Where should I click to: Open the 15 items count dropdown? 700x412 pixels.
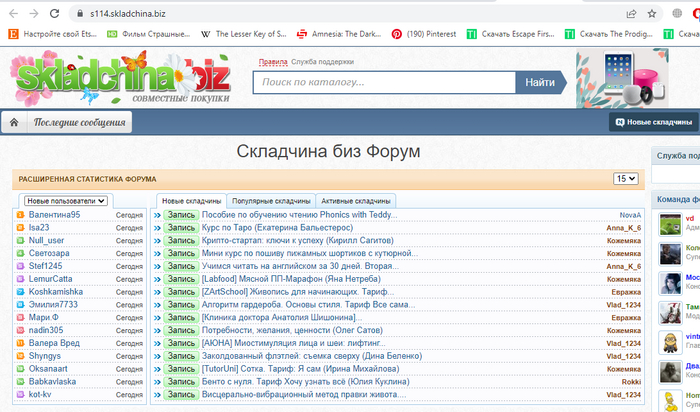[625, 179]
